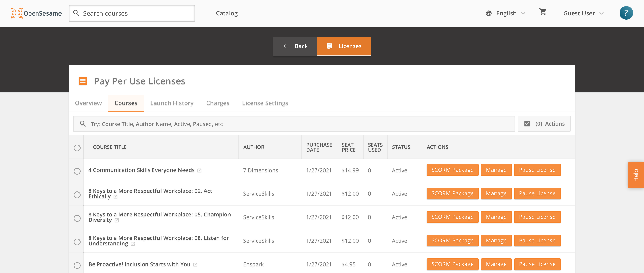Toggle the checkbox in the (0) Actions button
Image resolution: width=644 pixels, height=273 pixels.
point(527,124)
